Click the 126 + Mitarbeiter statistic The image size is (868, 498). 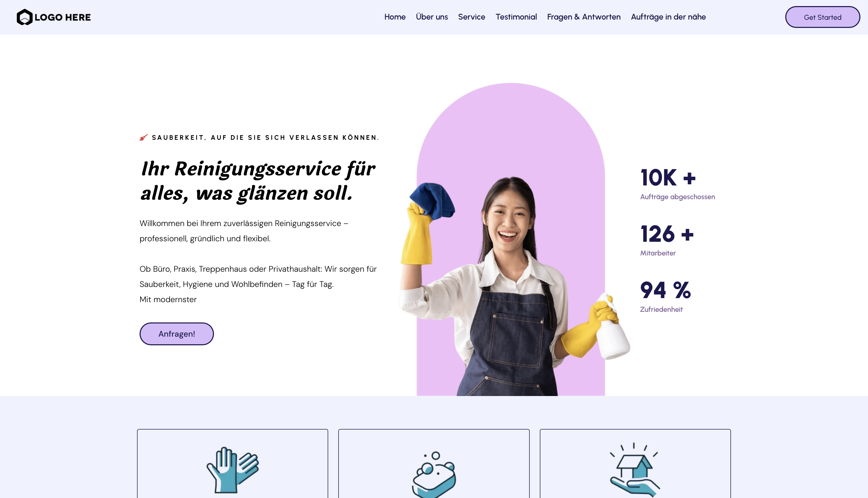tap(667, 240)
